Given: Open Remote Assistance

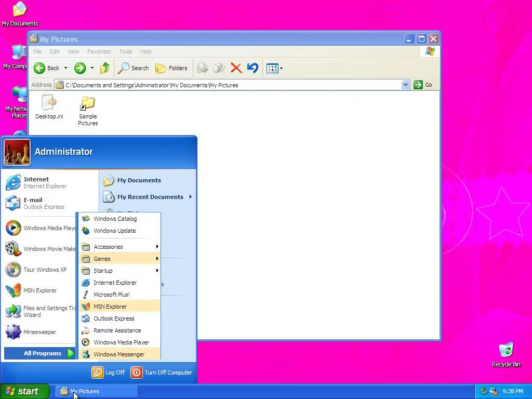Looking at the screenshot, I should click(x=119, y=330).
